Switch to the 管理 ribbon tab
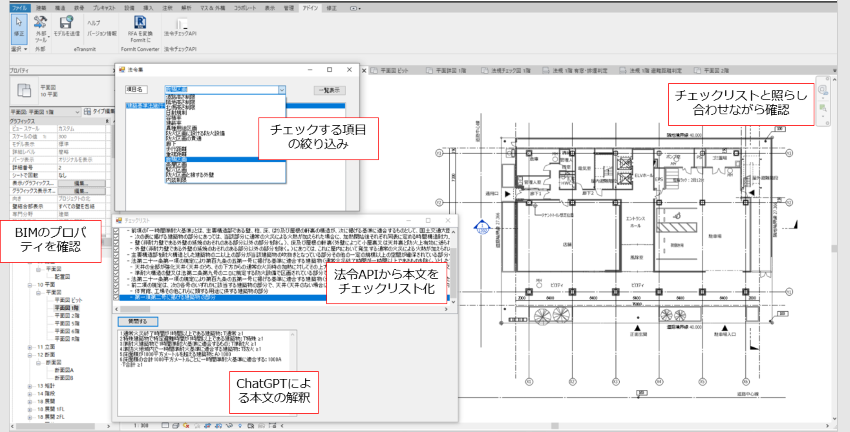850x432 pixels. point(289,8)
